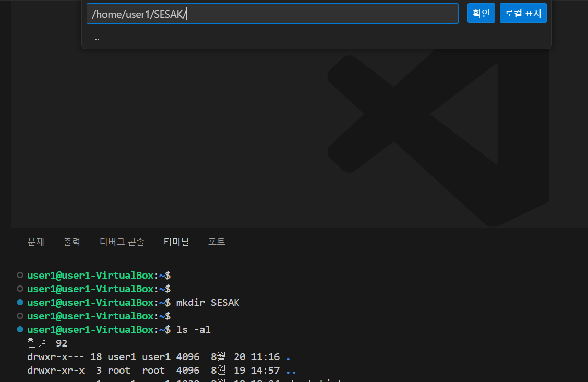Click the 'ls -al' command text
Screen dimensions: 588x382
(194, 329)
